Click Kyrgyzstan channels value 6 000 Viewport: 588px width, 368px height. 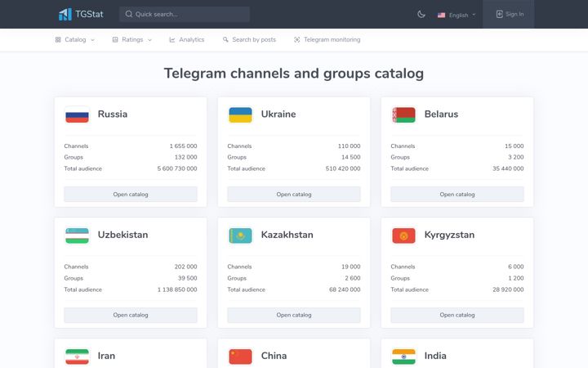515,267
